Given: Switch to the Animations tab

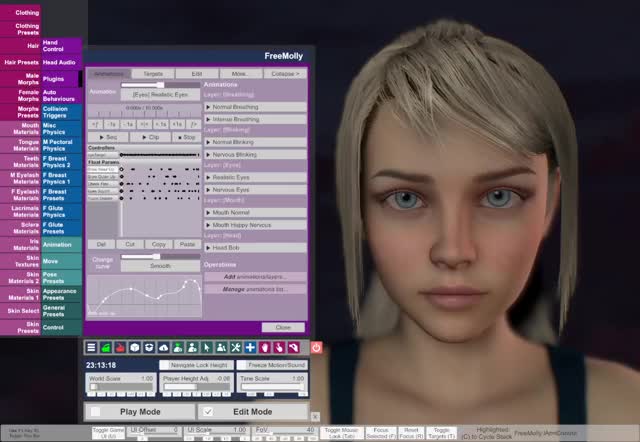Looking at the screenshot, I should 109,74.
